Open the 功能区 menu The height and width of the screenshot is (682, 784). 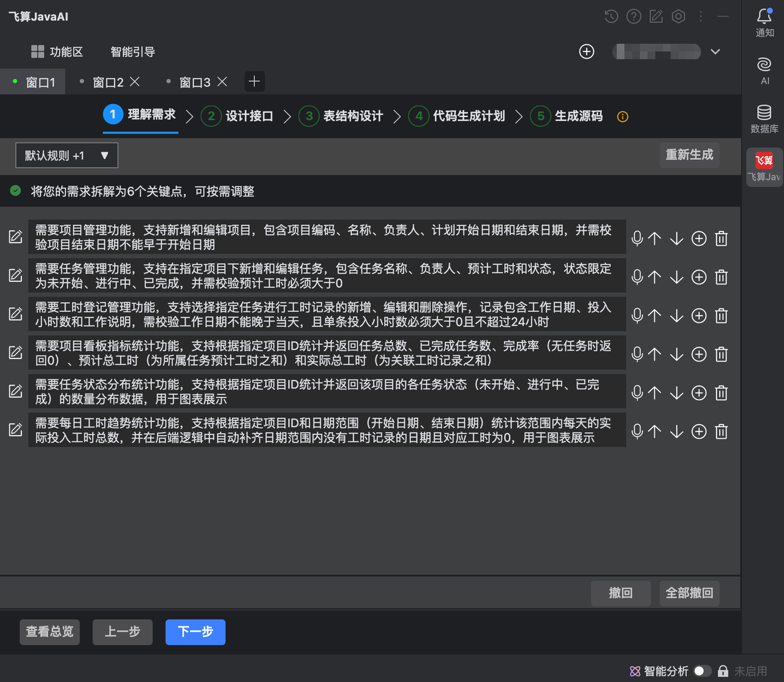click(57, 51)
